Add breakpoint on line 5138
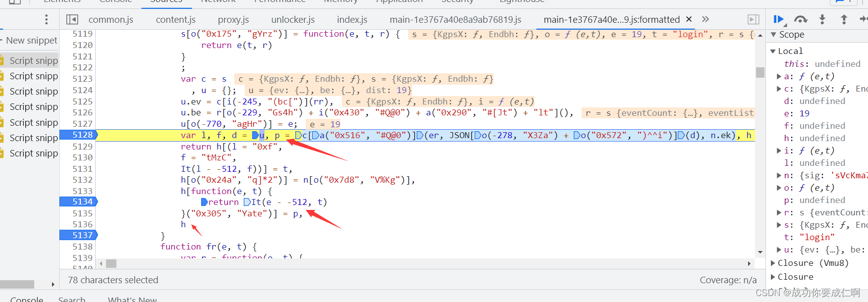The image size is (868, 302). (x=82, y=246)
